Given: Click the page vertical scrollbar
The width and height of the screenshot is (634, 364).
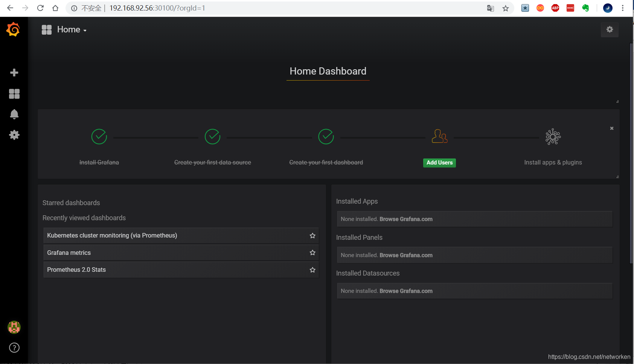Looking at the screenshot, I should click(x=631, y=153).
